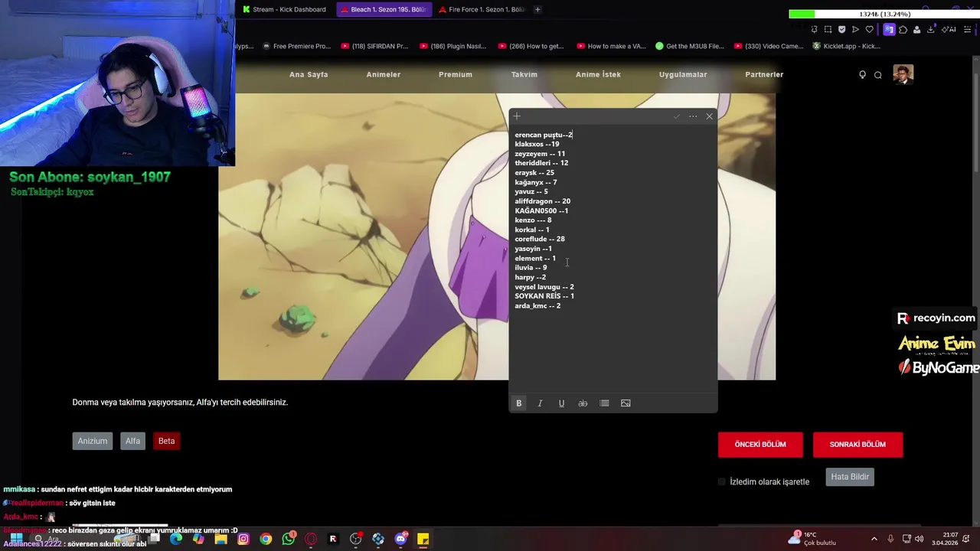Open browser ad-blocker shield icon

point(841,29)
